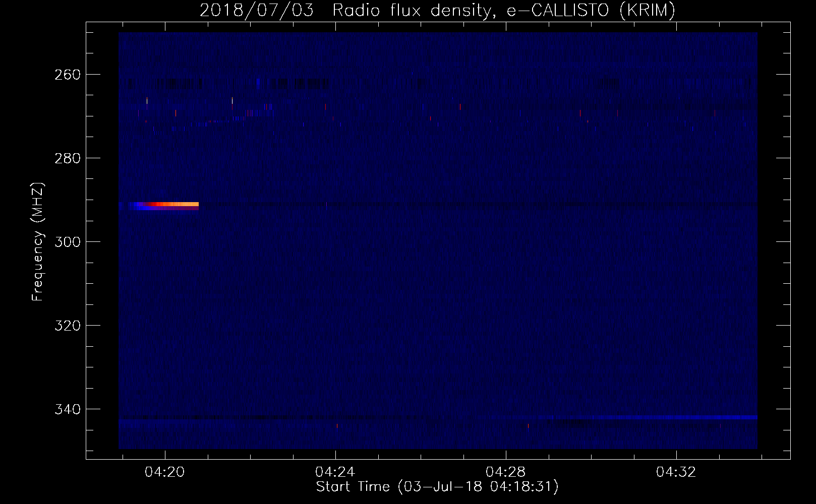Click the 04:24 time tick label
Screen dimensions: 816x504
point(335,472)
